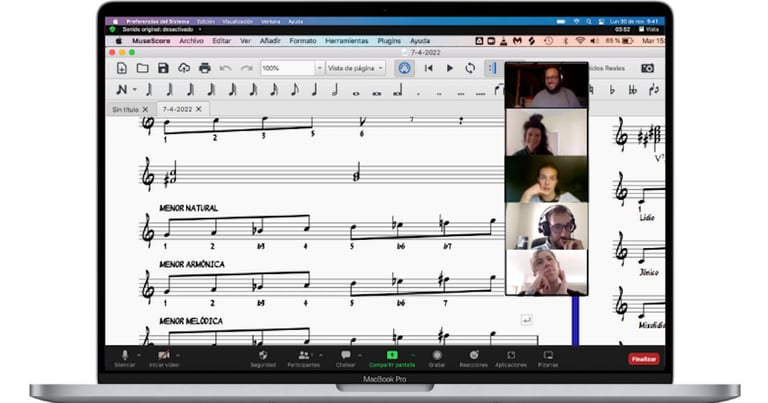Open the Participantes panel
Screen dimensions: 768x403
[x=303, y=359]
